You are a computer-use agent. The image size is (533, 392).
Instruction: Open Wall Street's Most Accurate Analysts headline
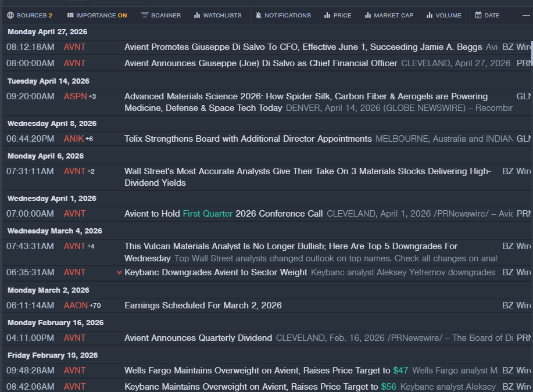pyautogui.click(x=307, y=177)
